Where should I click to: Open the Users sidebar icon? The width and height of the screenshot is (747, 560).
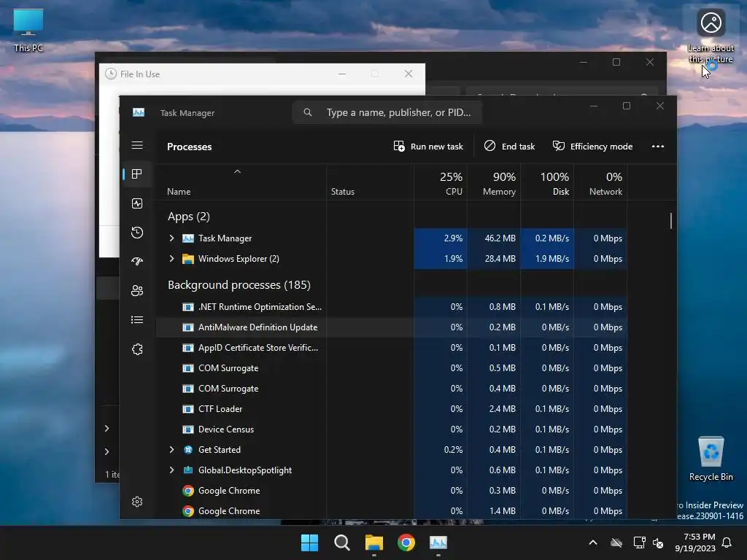137,290
